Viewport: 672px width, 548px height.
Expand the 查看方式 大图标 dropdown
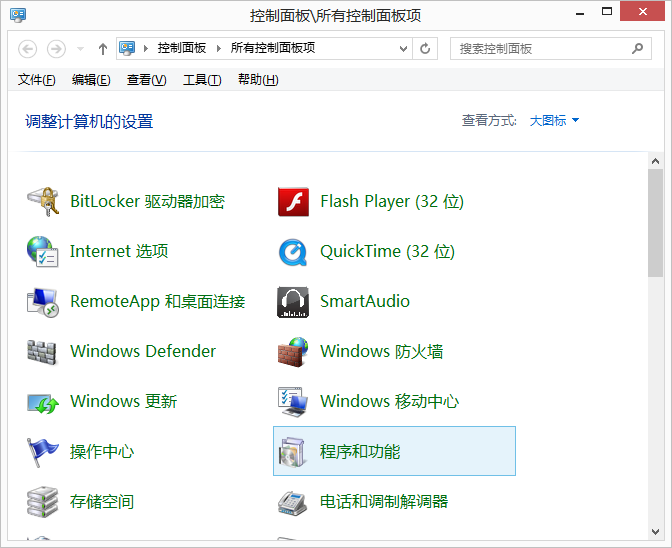554,121
